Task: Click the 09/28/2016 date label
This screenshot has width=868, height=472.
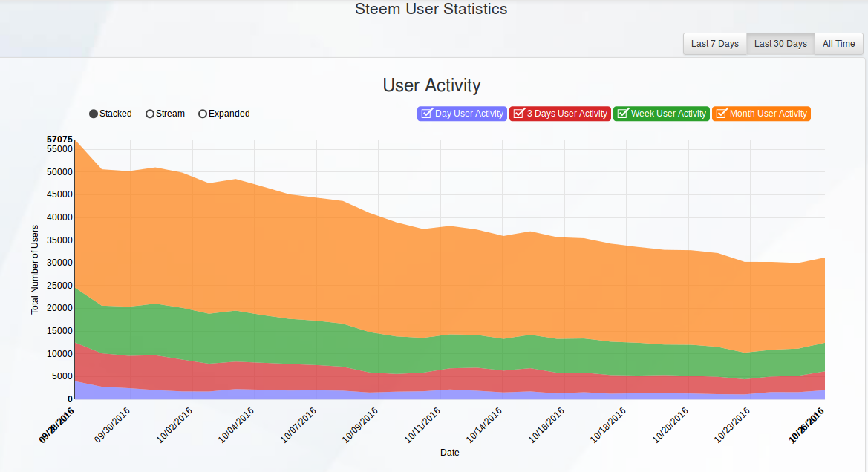Action: [56, 425]
